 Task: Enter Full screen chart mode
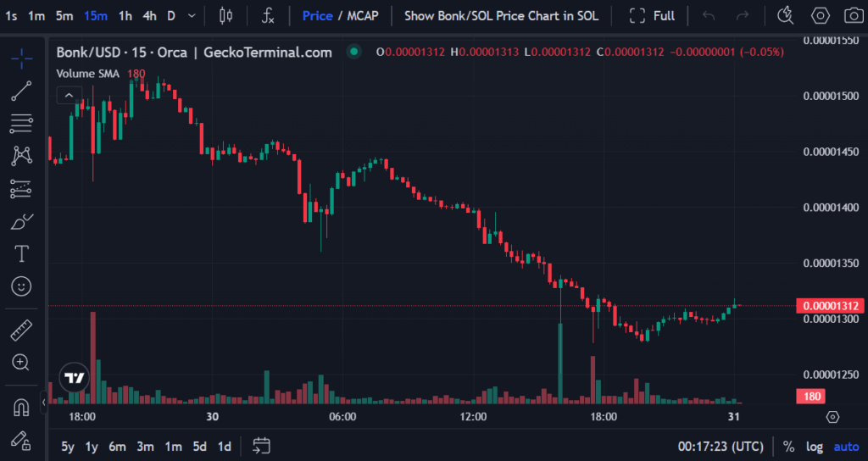[653, 15]
